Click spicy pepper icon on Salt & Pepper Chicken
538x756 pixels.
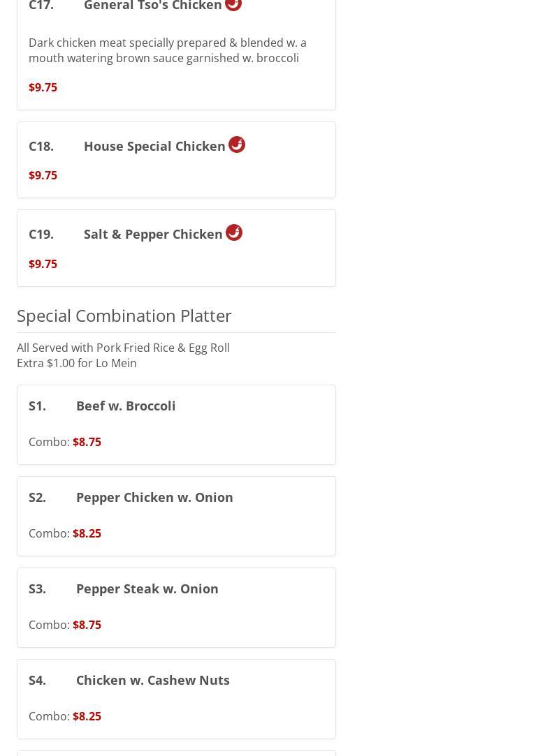pos(234,232)
